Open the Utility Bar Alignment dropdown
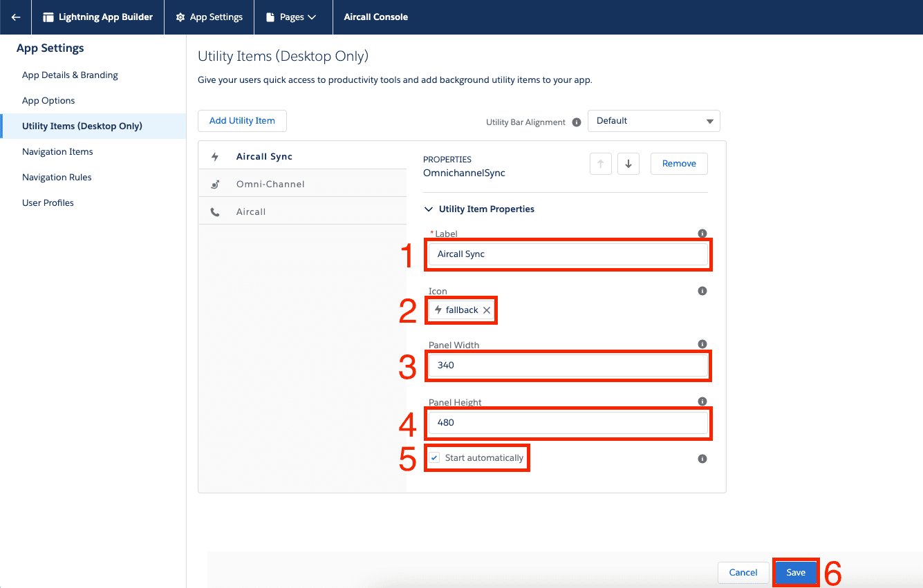The width and height of the screenshot is (923, 588). point(653,121)
